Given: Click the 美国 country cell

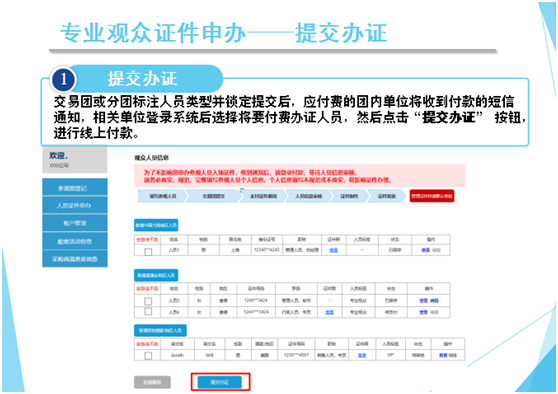Looking at the screenshot, I should pos(264,355).
